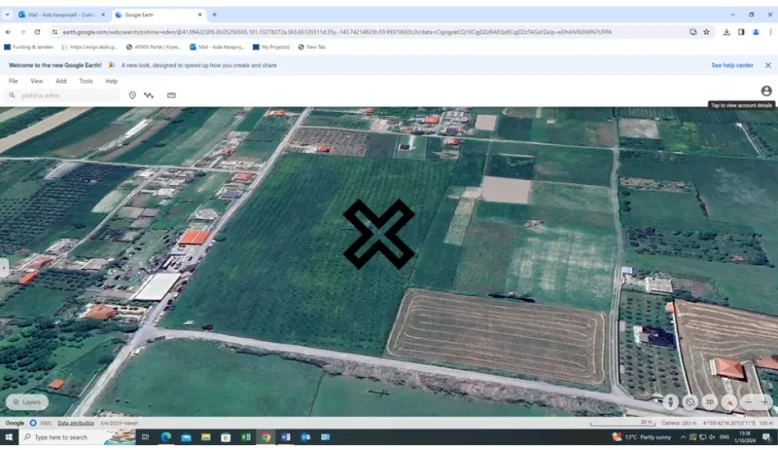Open the Chrome tab search dropdown
Image resolution: width=778 pixels, height=450 pixels.
tap(8, 15)
